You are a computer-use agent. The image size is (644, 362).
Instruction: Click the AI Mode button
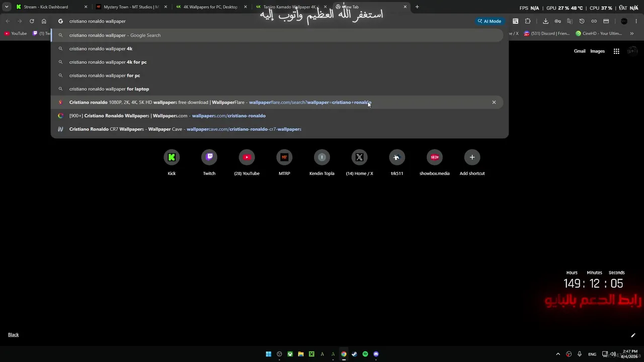pyautogui.click(x=489, y=21)
